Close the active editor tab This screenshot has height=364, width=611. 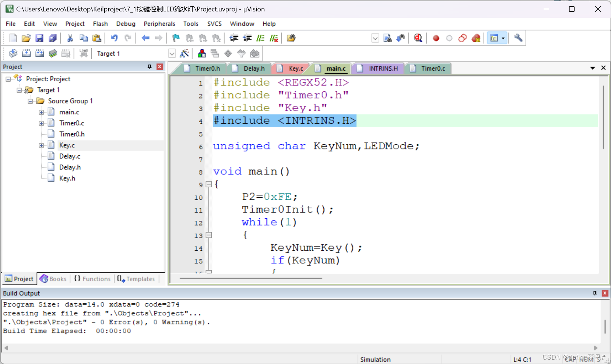[603, 68]
